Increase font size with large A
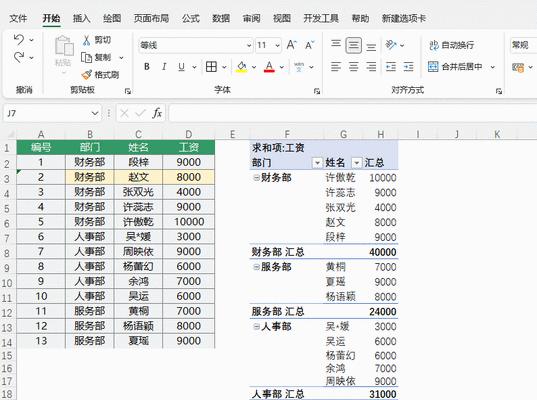This screenshot has width=537, height=400. click(x=291, y=45)
